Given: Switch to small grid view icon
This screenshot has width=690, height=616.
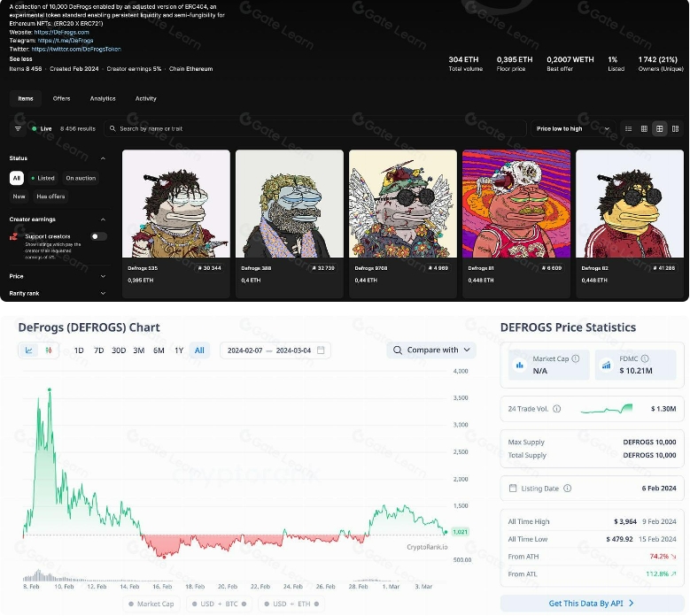Looking at the screenshot, I should coord(644,129).
